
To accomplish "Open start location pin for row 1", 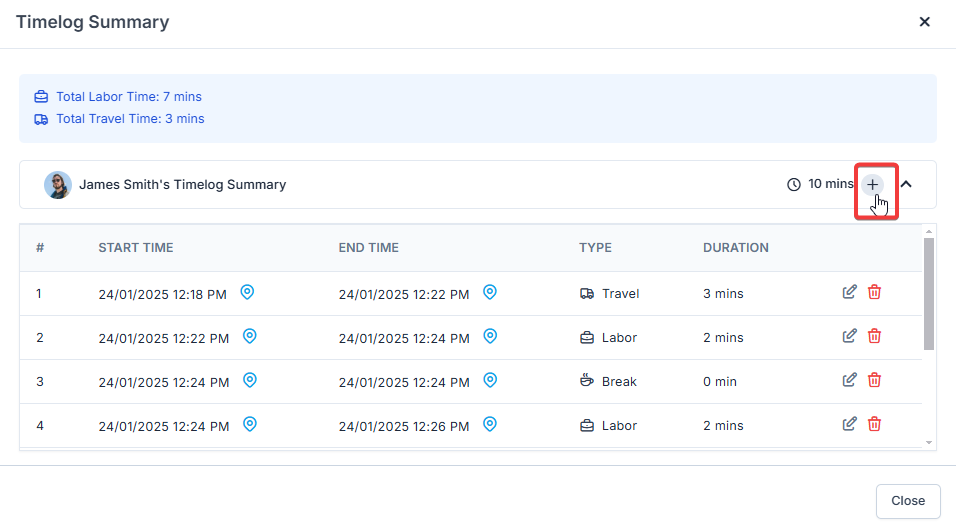I will pos(247,292).
